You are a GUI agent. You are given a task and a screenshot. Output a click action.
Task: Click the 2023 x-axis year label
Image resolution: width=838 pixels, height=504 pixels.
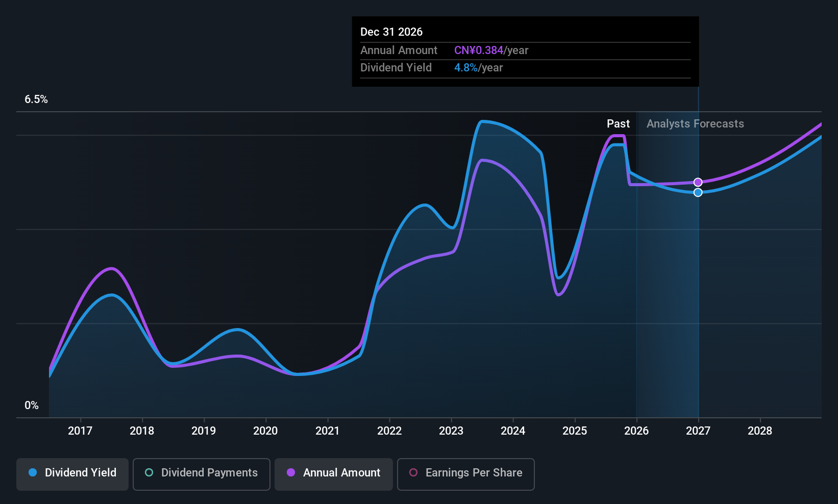(451, 431)
